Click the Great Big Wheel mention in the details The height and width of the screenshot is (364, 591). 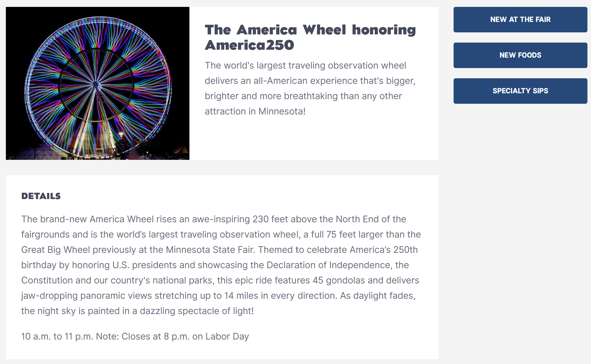[x=56, y=250]
